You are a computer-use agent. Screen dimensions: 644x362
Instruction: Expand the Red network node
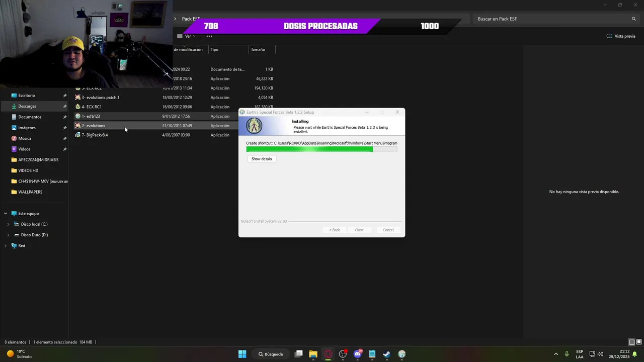tap(6, 246)
